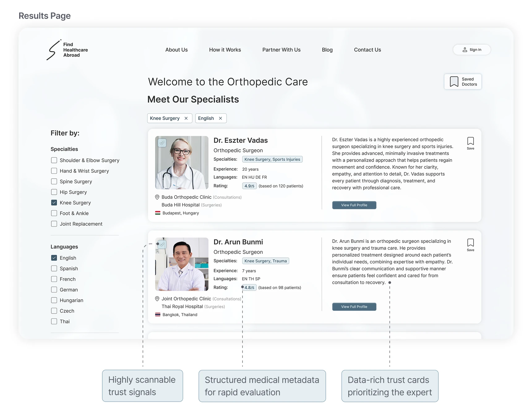Save Dr. Arun Bunmi with bookmark icon
532x413 pixels.
coord(470,245)
